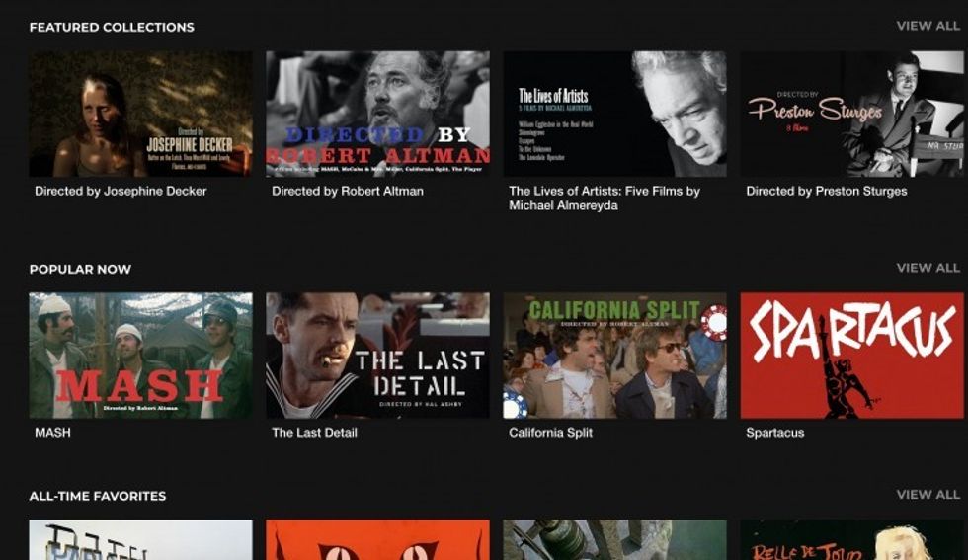The height and width of the screenshot is (560, 968).
Task: Open View All for Featured Collections
Action: coord(928,26)
